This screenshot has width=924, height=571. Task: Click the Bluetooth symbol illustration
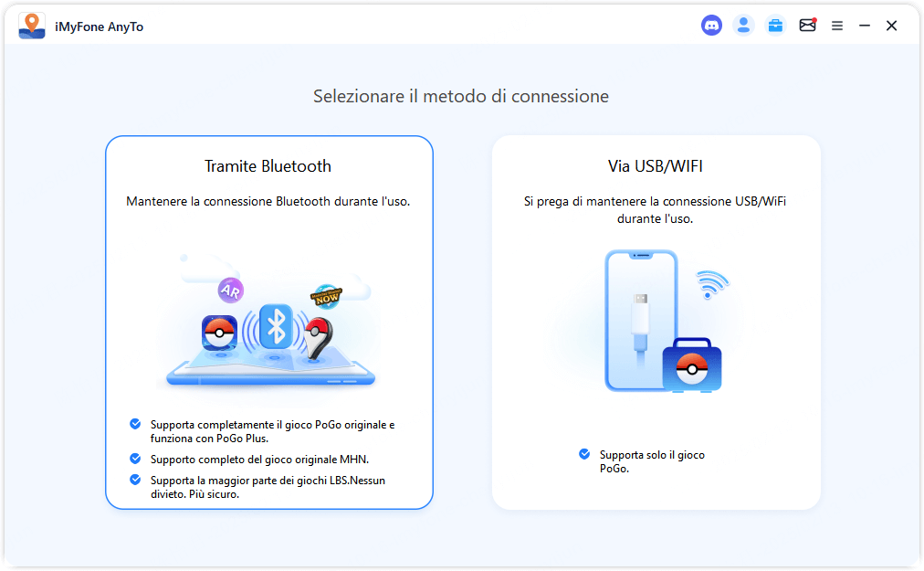[276, 326]
